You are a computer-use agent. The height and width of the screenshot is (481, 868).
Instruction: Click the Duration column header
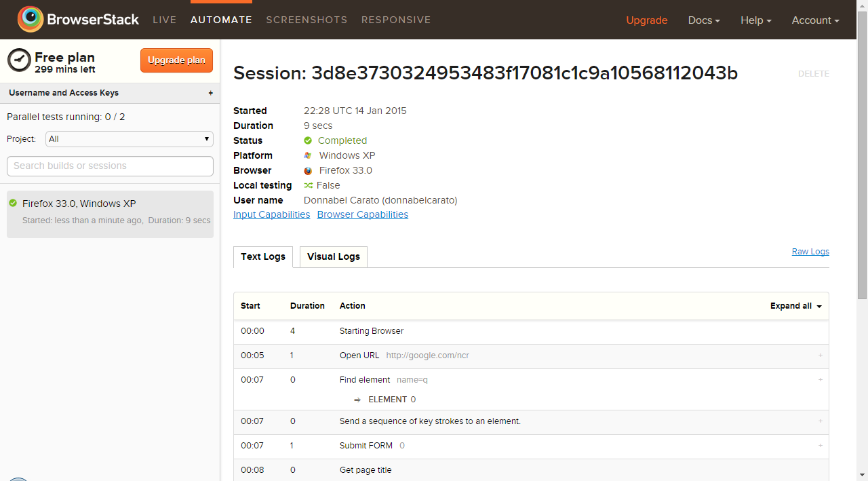(x=307, y=306)
